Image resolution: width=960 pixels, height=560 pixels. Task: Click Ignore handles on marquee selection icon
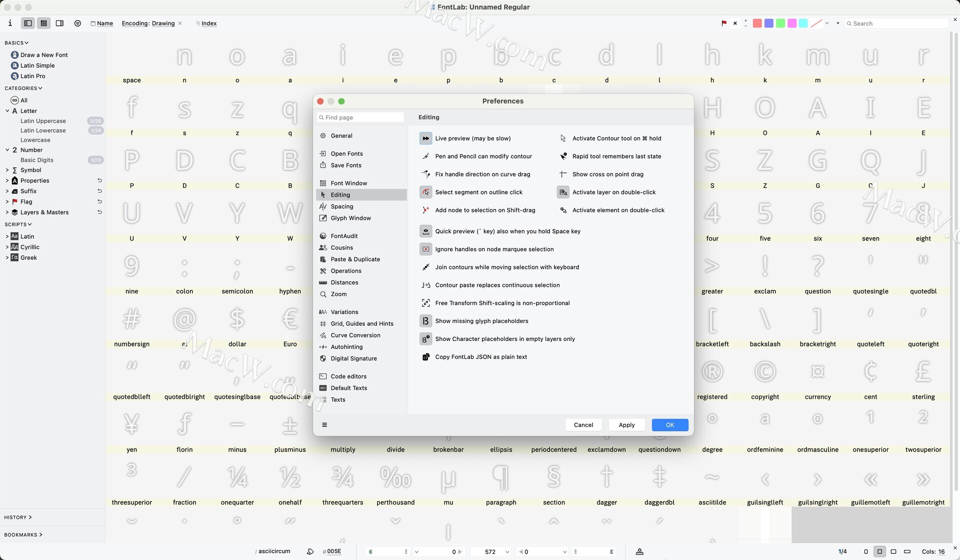[x=425, y=249]
